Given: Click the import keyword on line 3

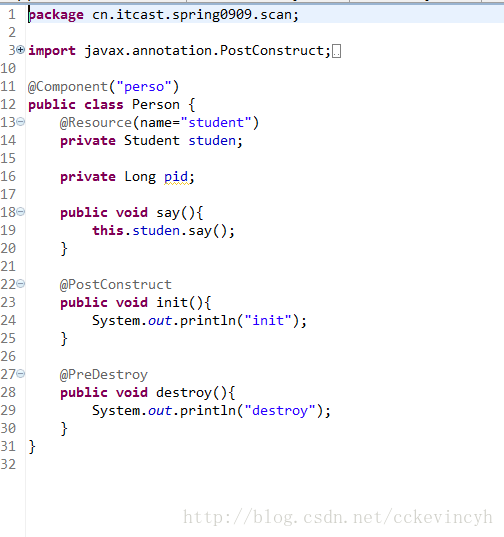Looking at the screenshot, I should 52,51.
